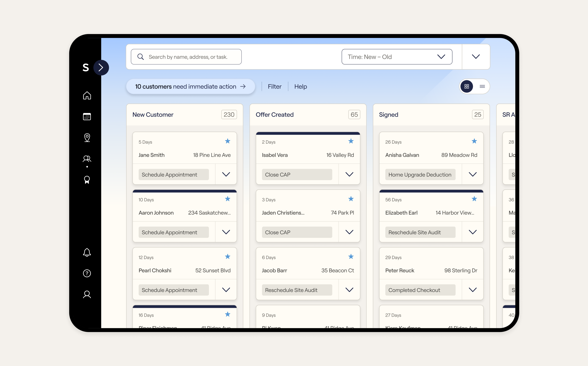Switch to grid view
Viewport: 588px width, 366px height.
click(x=467, y=87)
